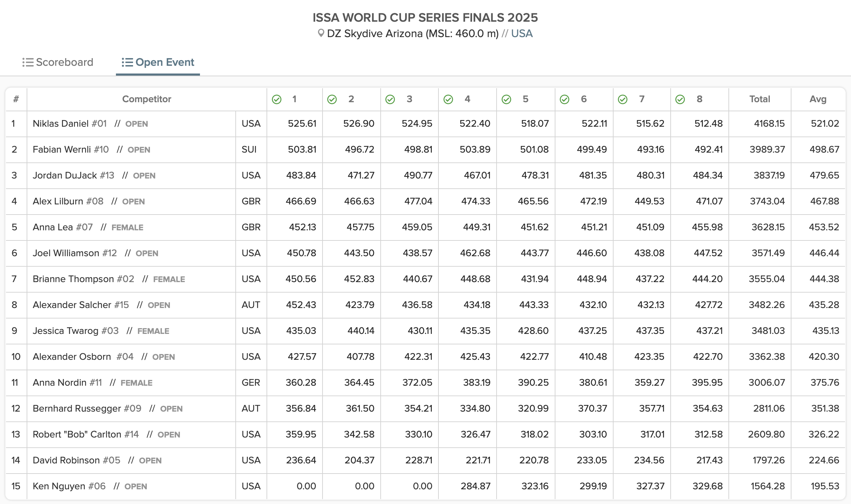This screenshot has height=504, width=851.
Task: Click the location pin icon by DZ Skydive Arizona
Action: (320, 33)
